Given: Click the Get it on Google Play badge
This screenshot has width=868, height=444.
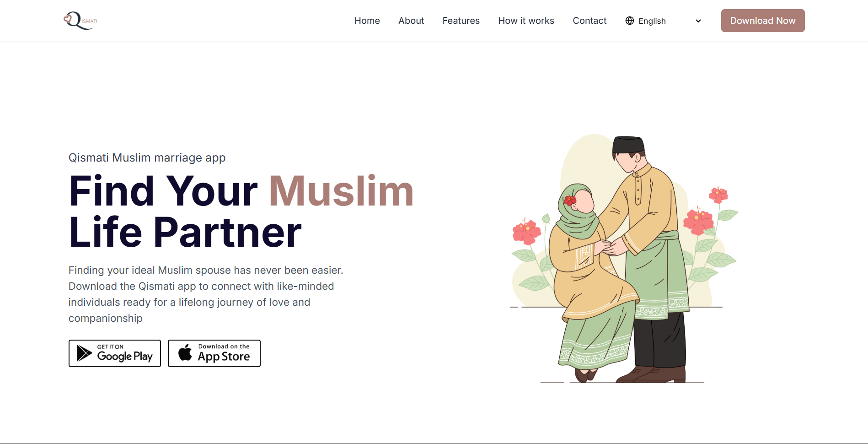Looking at the screenshot, I should point(115,353).
